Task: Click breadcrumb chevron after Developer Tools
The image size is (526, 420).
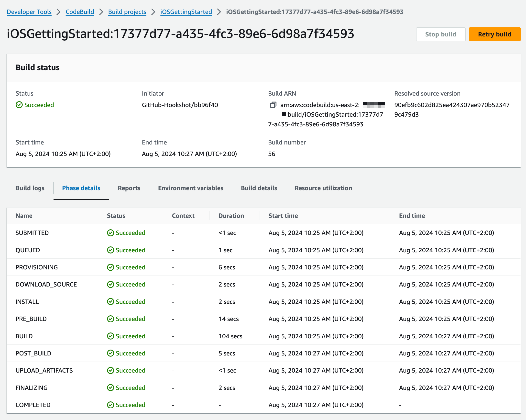Action: tap(58, 12)
